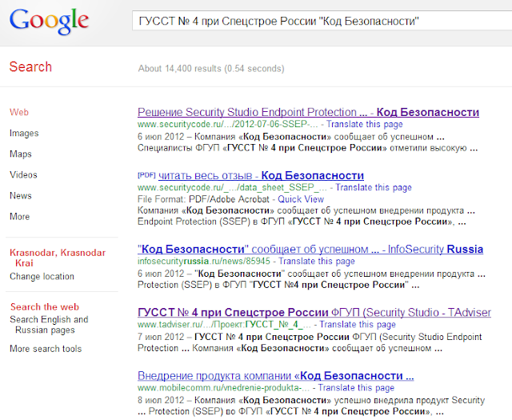Click the Google search input field
The image size is (512, 420).
(x=322, y=21)
